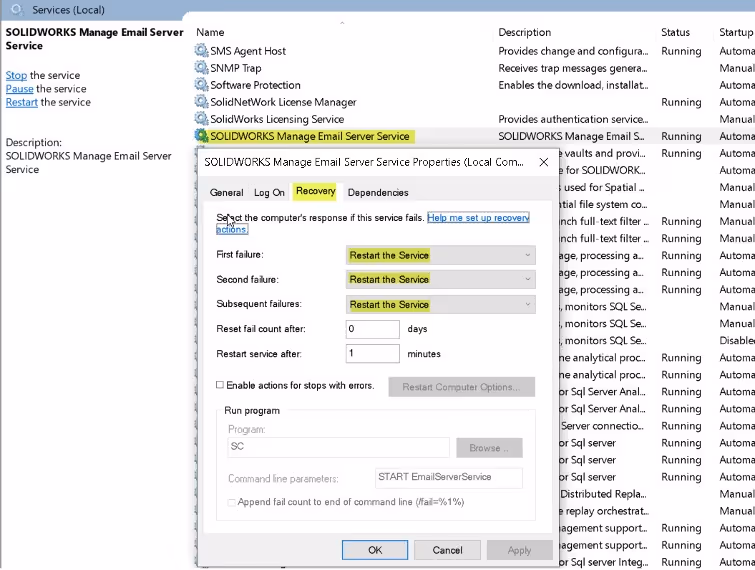Select SOLIDWORKS Manage Email Server Service row
The width and height of the screenshot is (755, 570).
pos(474,136)
